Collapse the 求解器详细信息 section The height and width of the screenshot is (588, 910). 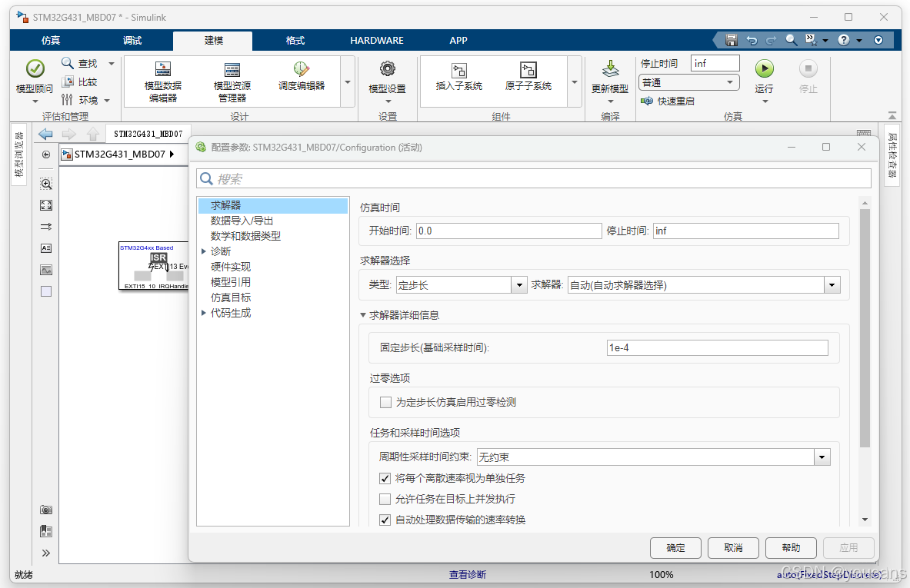(x=363, y=315)
